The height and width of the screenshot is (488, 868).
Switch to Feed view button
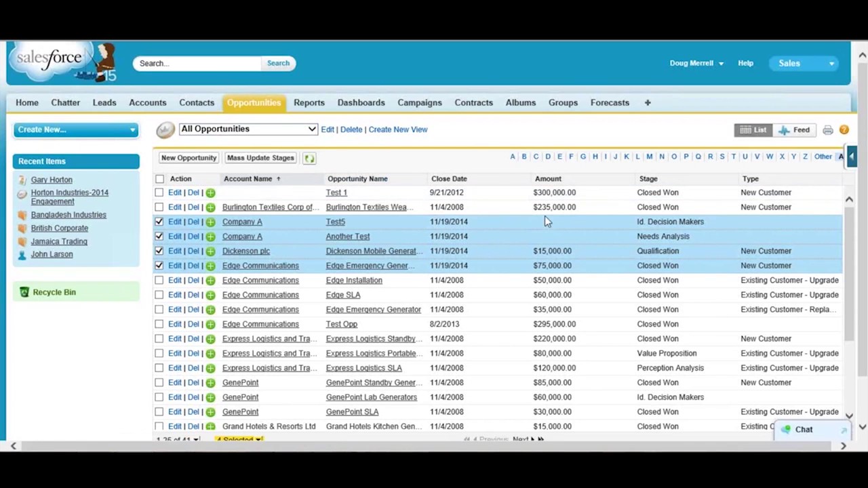click(x=794, y=130)
